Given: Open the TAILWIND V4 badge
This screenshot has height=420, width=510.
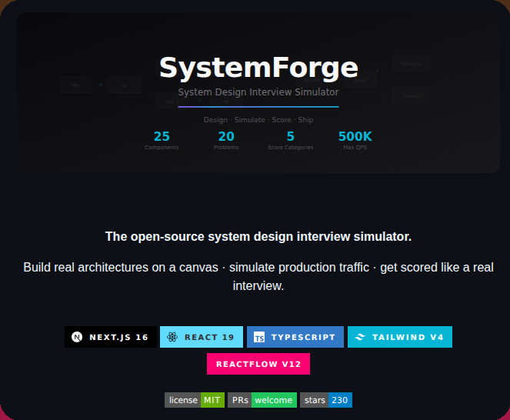Looking at the screenshot, I should point(400,337).
